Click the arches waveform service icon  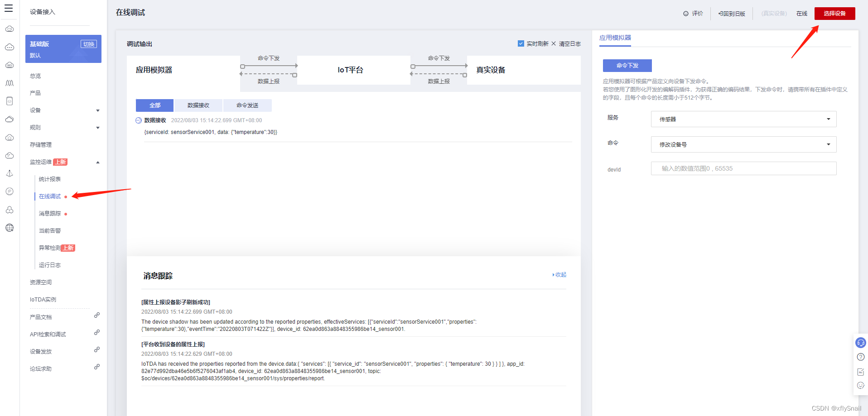[x=10, y=83]
